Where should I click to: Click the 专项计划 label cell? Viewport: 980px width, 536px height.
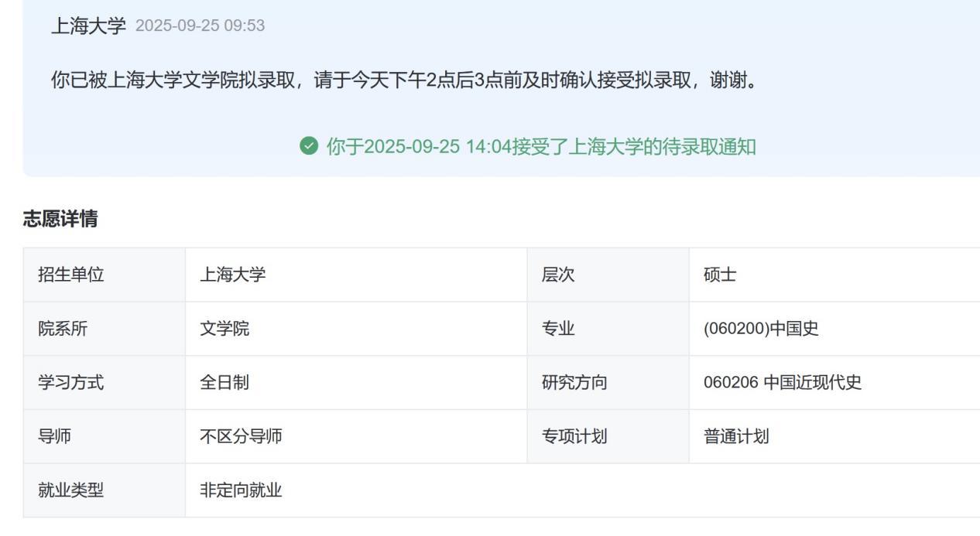[x=608, y=437]
